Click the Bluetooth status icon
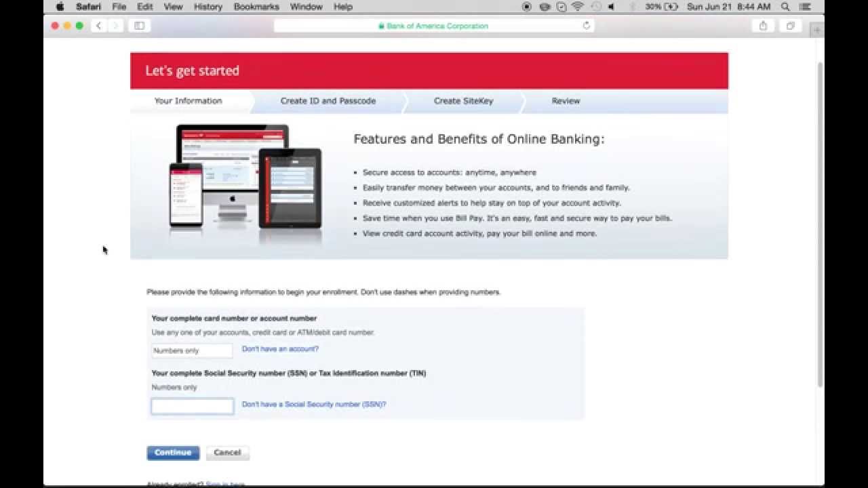Viewport: 868px width, 488px height. tap(631, 7)
